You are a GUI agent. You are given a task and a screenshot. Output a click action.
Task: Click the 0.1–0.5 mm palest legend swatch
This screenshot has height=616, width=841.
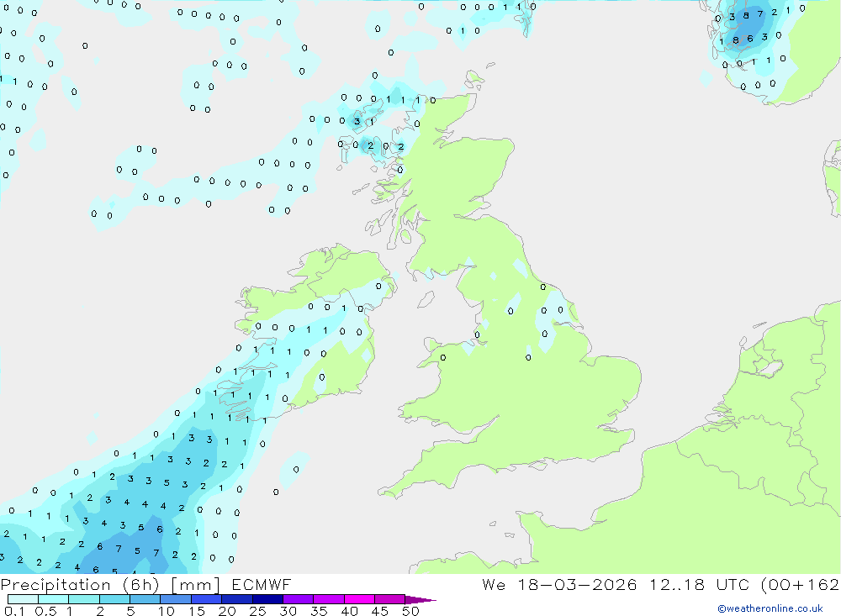23,599
